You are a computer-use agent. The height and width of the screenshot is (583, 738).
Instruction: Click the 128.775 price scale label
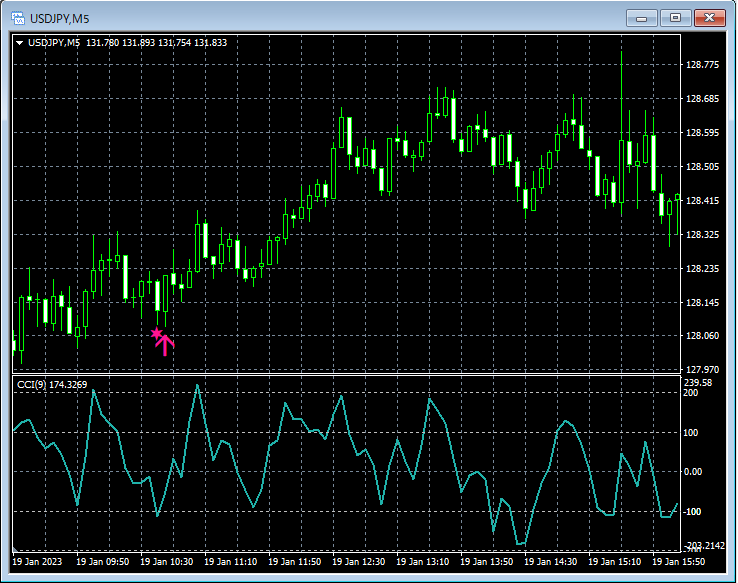point(703,64)
